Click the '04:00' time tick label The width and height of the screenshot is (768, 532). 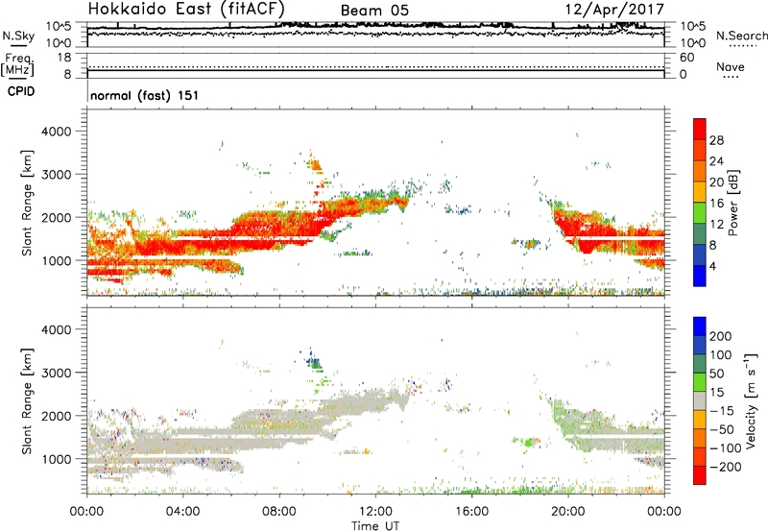coord(182,512)
